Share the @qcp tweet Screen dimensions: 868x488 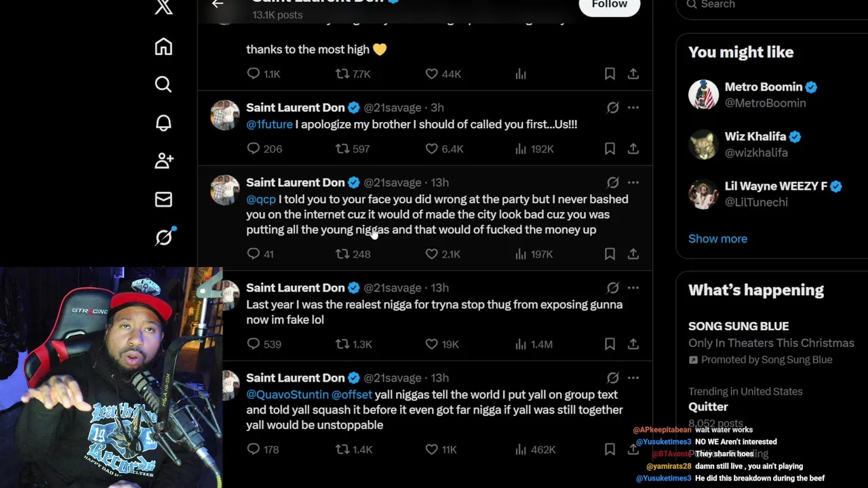pyautogui.click(x=633, y=253)
